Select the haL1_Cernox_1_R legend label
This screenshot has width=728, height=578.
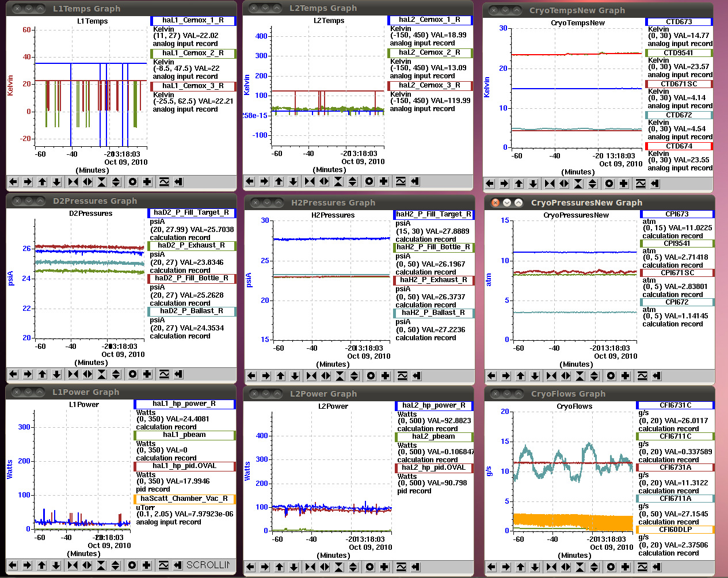(x=193, y=20)
